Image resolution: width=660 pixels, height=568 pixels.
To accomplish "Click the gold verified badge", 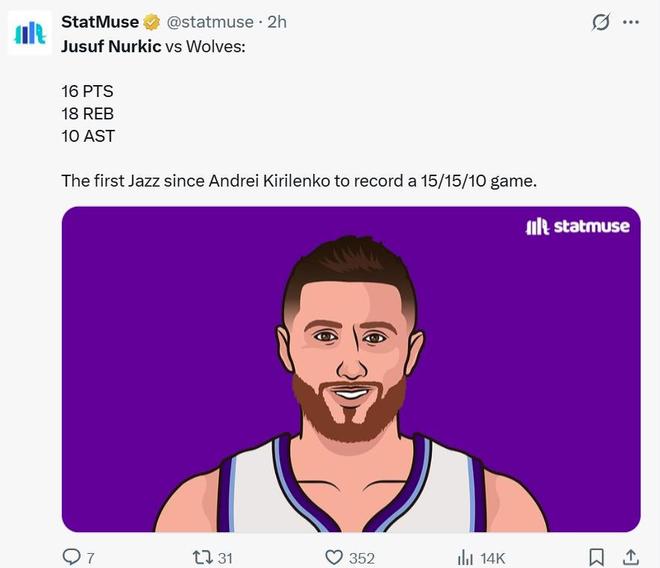I will (x=153, y=22).
